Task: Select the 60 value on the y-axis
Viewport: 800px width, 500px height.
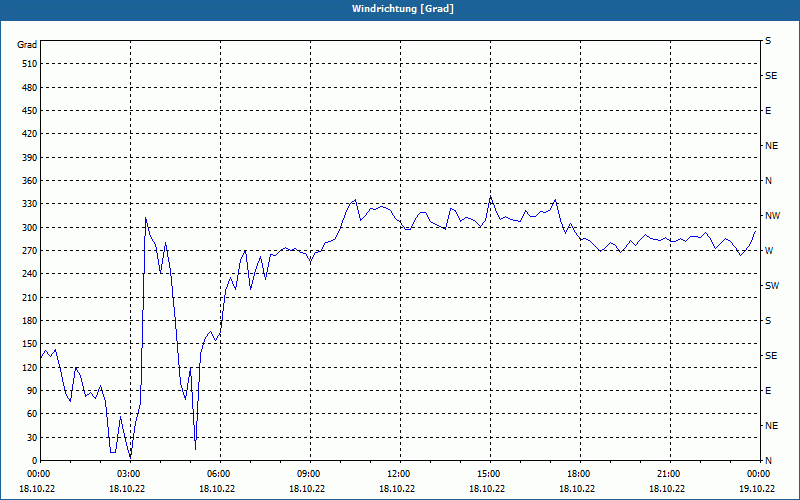Action: point(32,414)
